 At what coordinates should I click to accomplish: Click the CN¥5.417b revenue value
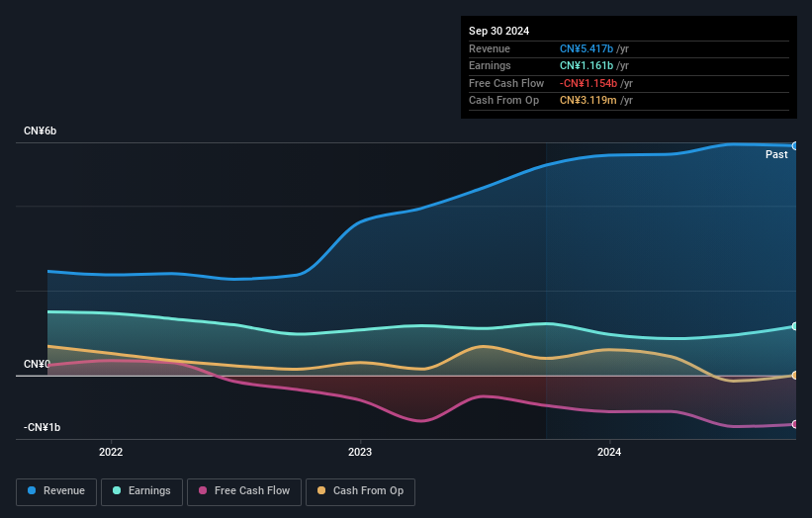pyautogui.click(x=586, y=48)
